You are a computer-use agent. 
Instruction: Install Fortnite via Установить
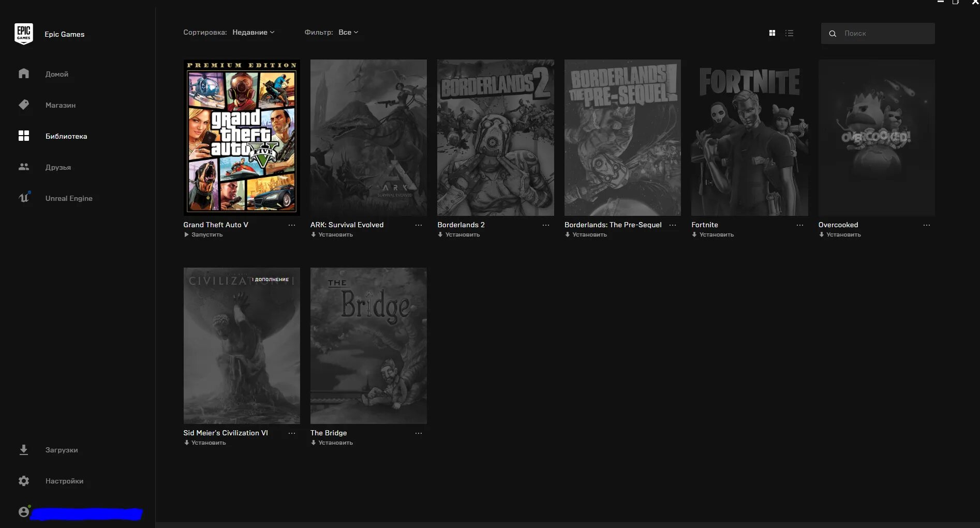click(713, 234)
